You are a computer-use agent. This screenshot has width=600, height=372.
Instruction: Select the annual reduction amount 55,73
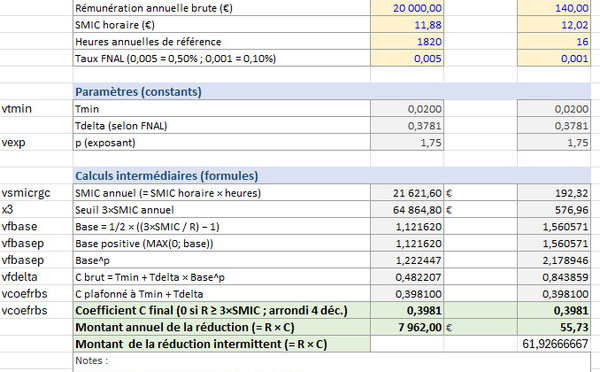point(554,327)
